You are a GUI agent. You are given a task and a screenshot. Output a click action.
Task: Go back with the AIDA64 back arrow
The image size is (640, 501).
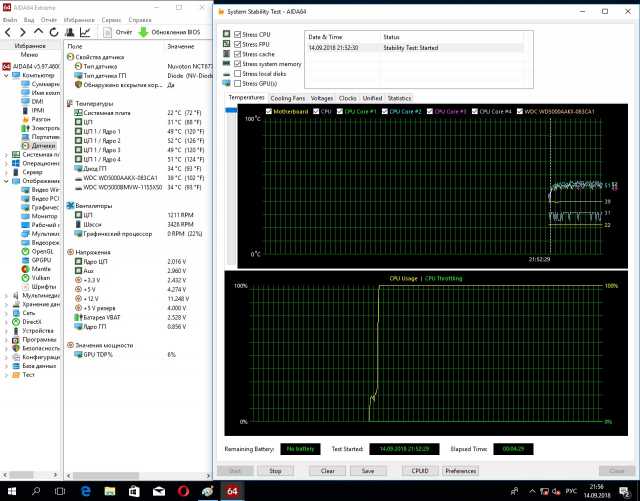click(8, 32)
